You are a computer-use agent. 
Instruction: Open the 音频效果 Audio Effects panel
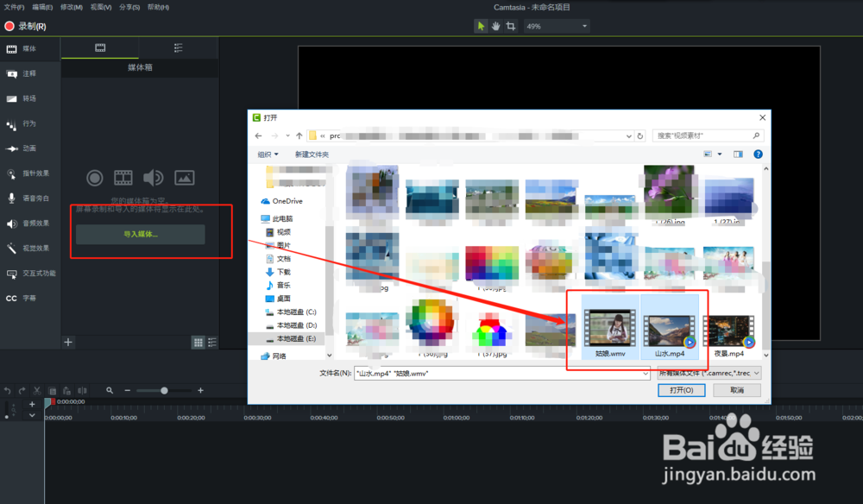(28, 224)
